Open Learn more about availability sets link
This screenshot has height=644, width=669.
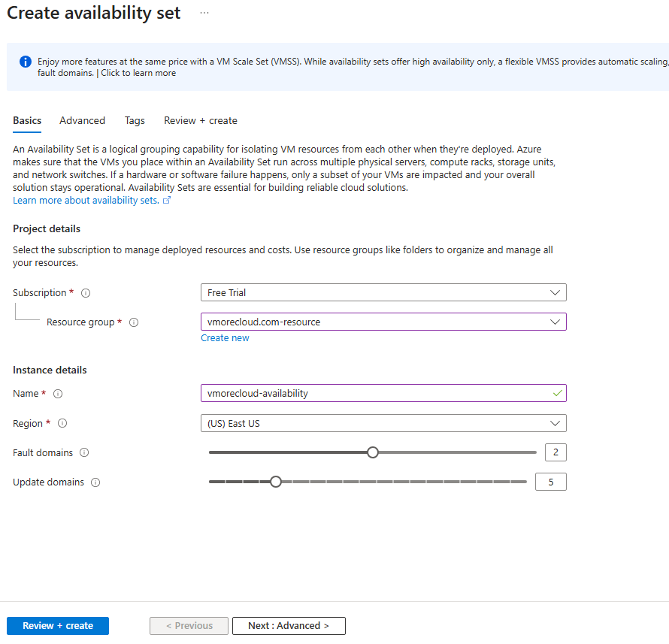(x=86, y=201)
